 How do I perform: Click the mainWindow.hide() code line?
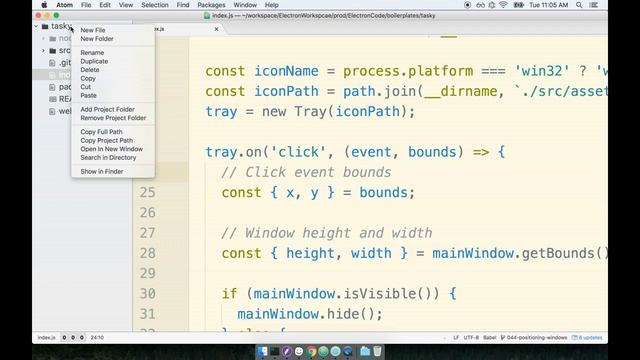tap(310, 314)
